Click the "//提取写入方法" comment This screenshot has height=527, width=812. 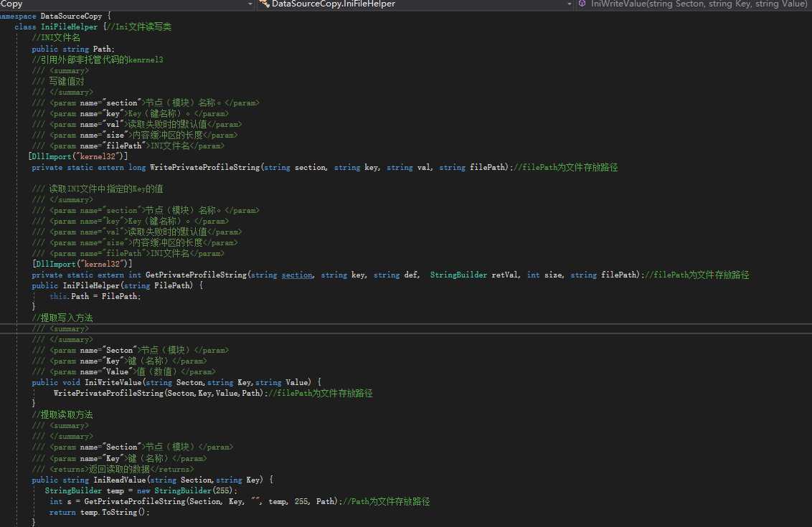pyautogui.click(x=62, y=318)
